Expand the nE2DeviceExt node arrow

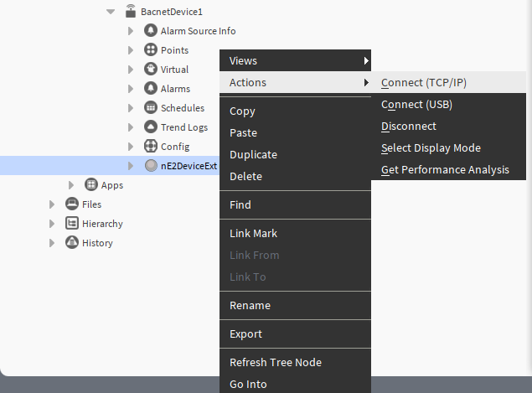pos(131,166)
